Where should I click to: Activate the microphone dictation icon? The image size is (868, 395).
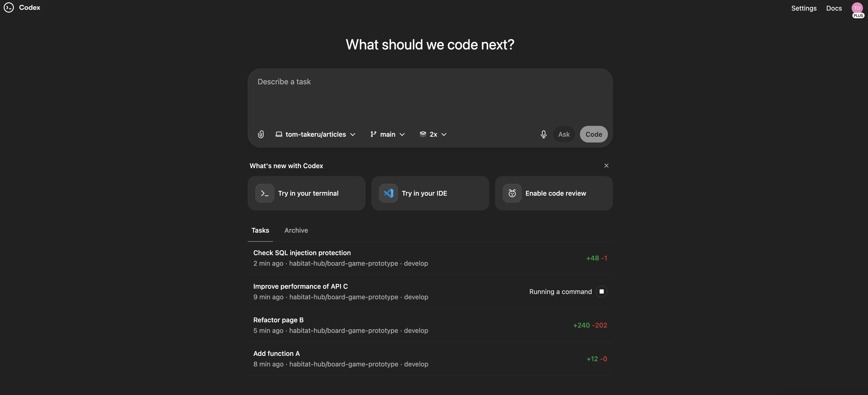[543, 134]
